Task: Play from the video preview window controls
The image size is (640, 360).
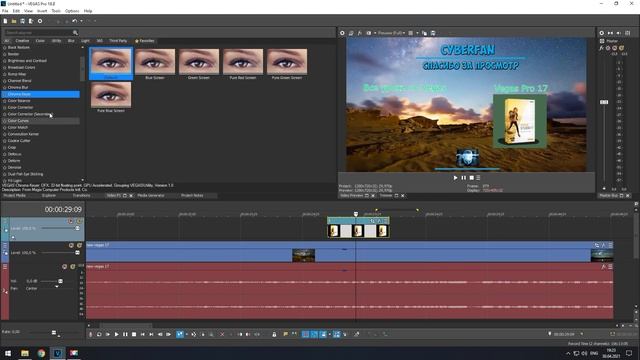Action: click(456, 178)
